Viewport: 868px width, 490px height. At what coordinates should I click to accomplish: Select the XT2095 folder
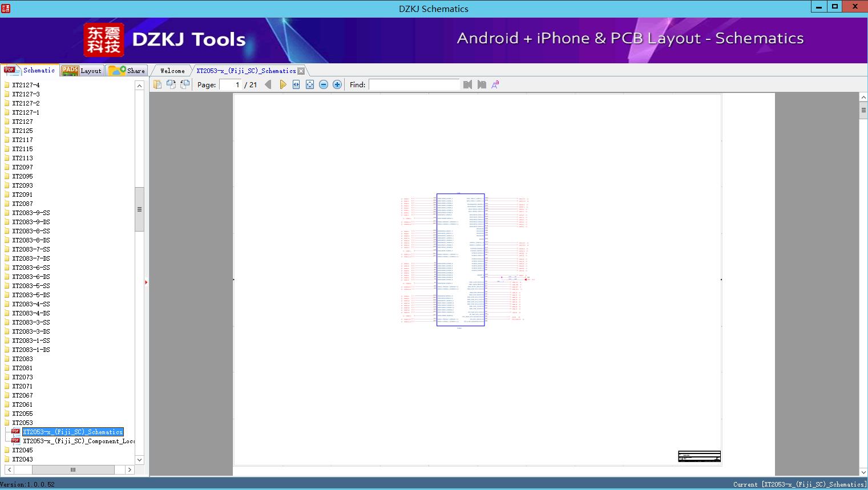point(22,176)
